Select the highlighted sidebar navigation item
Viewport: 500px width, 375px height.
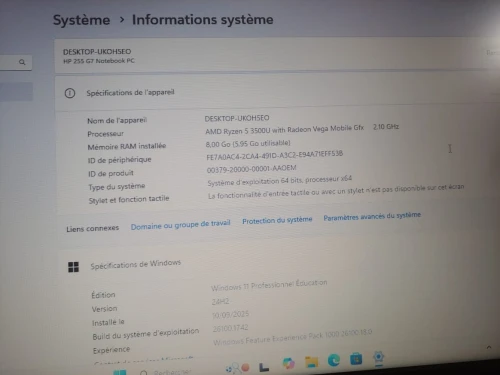pos(16,91)
